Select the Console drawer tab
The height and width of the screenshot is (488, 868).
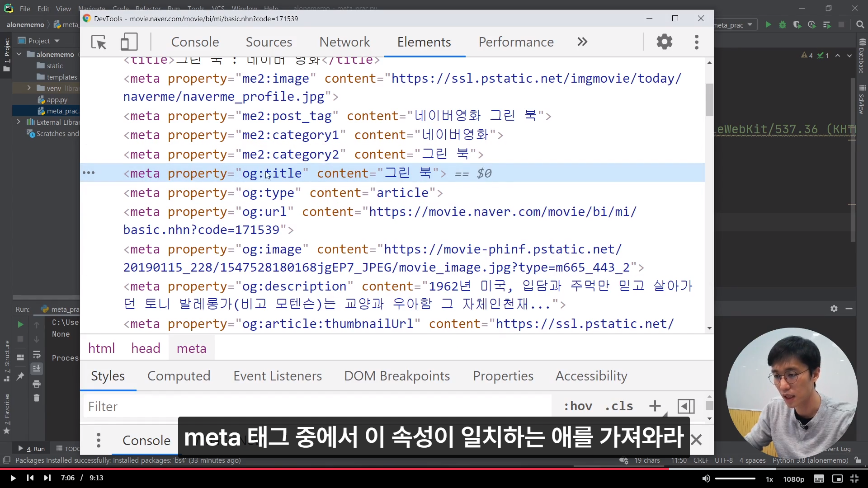146,441
